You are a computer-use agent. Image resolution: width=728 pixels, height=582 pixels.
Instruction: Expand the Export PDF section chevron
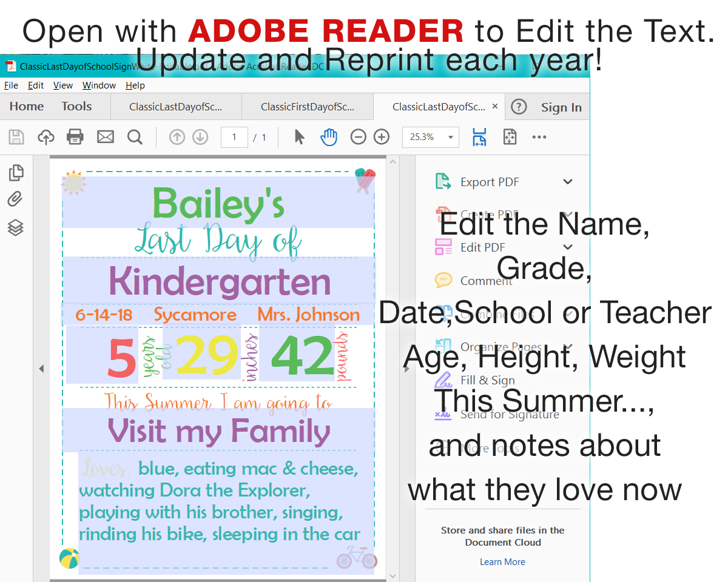coord(568,181)
